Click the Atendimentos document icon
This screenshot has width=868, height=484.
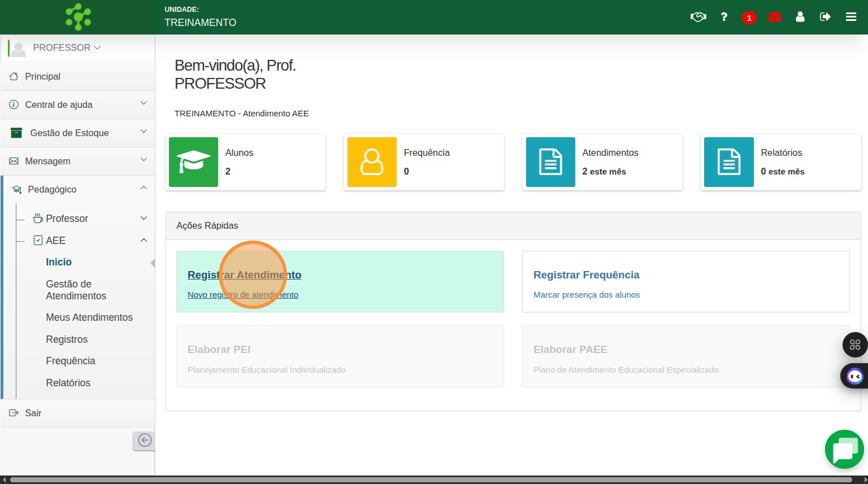pos(550,162)
